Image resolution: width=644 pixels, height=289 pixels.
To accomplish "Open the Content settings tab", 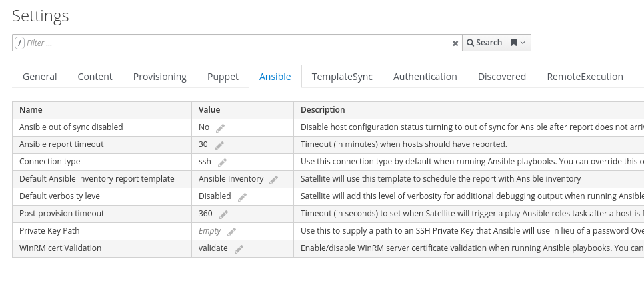I will point(95,77).
